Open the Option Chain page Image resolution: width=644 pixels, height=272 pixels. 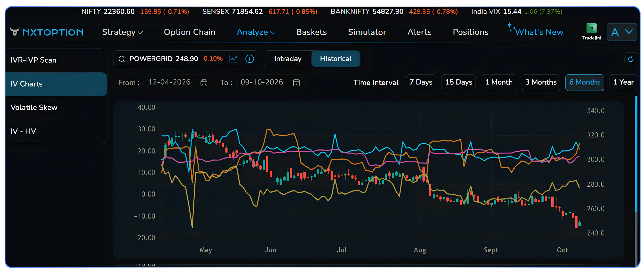click(190, 32)
